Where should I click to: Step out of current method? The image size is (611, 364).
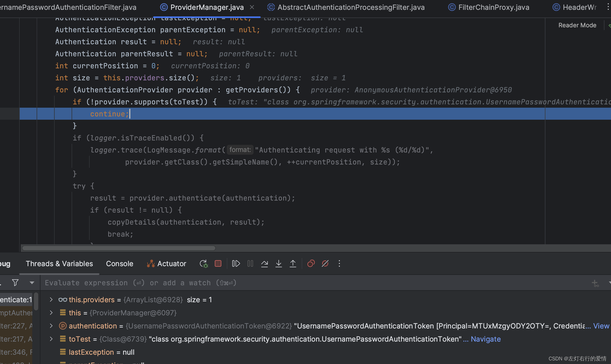click(x=293, y=264)
